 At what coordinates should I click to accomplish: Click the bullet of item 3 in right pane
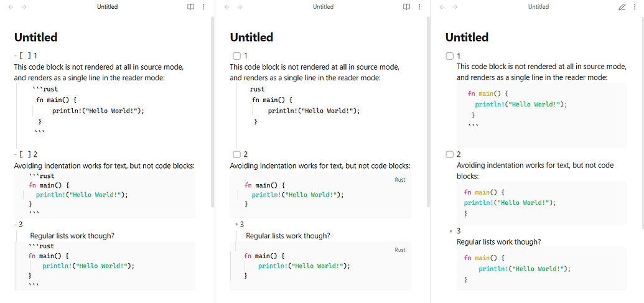[451, 231]
